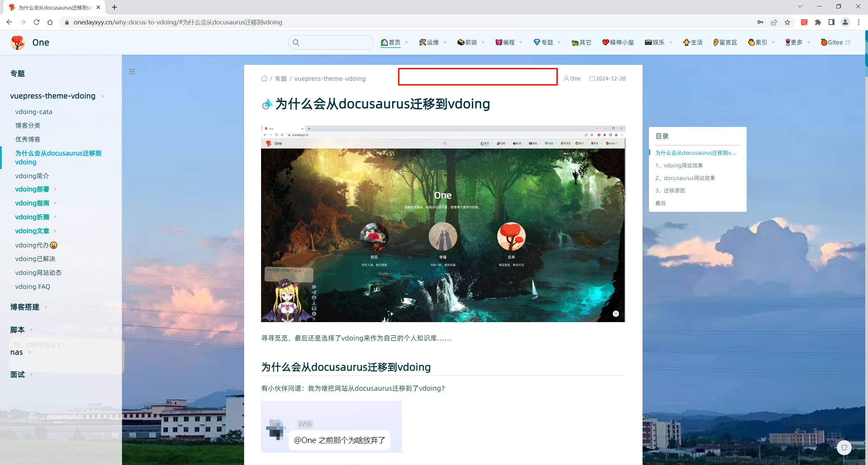The height and width of the screenshot is (465, 868).
Task: Open the 首页 nav menu
Action: tap(394, 42)
